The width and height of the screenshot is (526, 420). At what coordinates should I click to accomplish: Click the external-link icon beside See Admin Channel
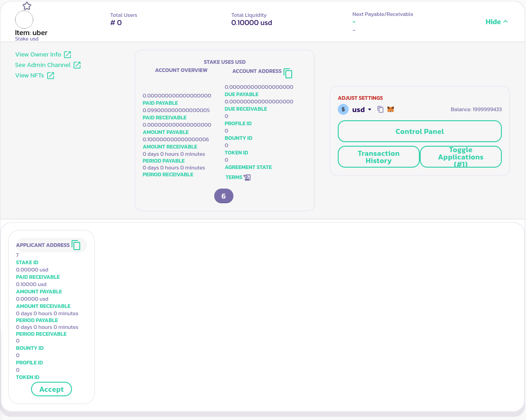click(x=77, y=65)
